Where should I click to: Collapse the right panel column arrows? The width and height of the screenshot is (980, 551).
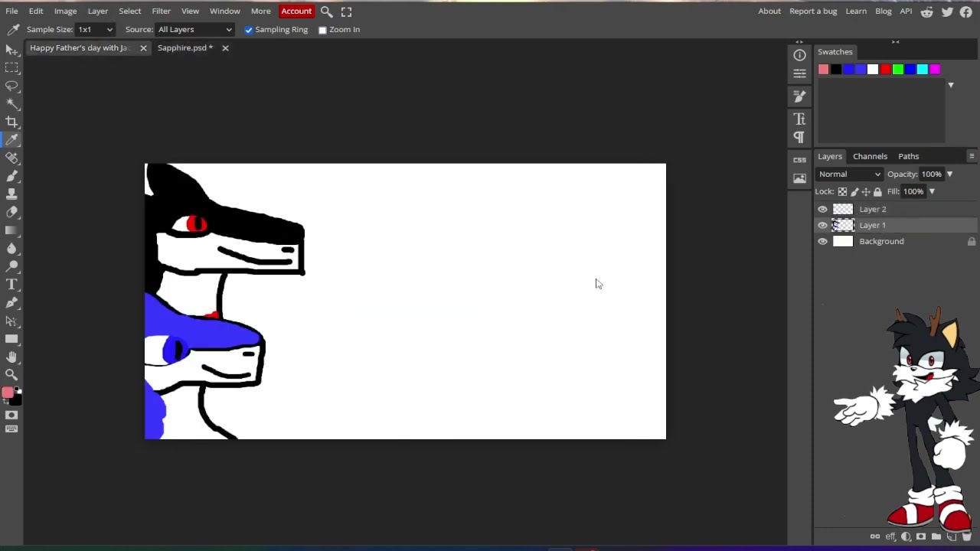[895, 42]
